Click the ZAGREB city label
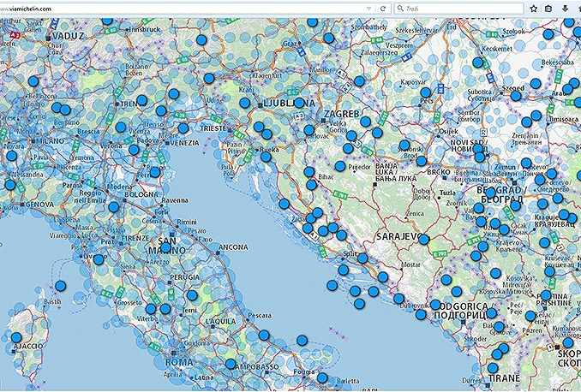 (x=341, y=114)
